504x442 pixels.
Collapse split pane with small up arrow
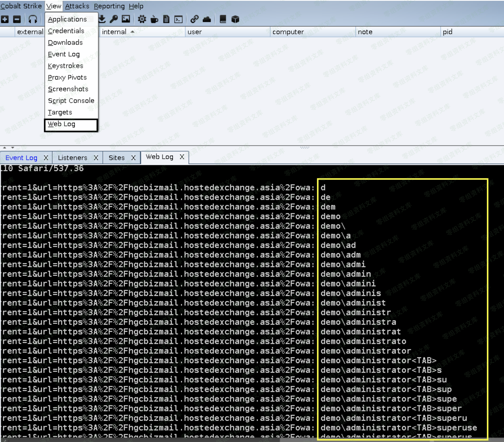click(x=5, y=147)
